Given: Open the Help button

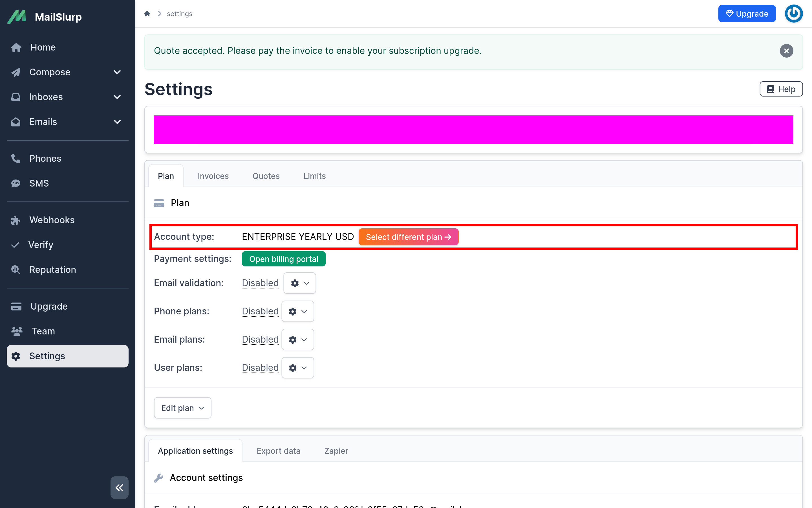Looking at the screenshot, I should (x=781, y=89).
